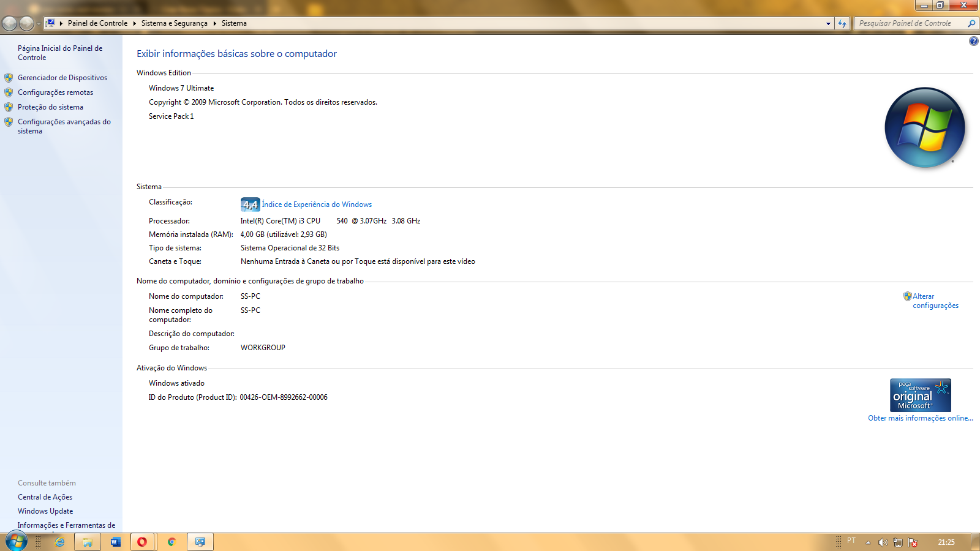Image resolution: width=980 pixels, height=551 pixels.
Task: Click the taskbar clock 21:25
Action: tap(946, 542)
